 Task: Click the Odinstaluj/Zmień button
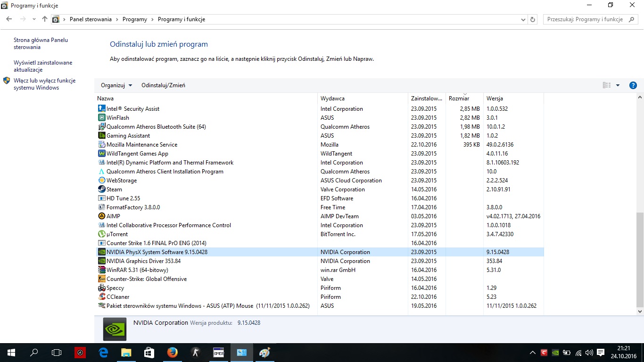[x=163, y=85]
